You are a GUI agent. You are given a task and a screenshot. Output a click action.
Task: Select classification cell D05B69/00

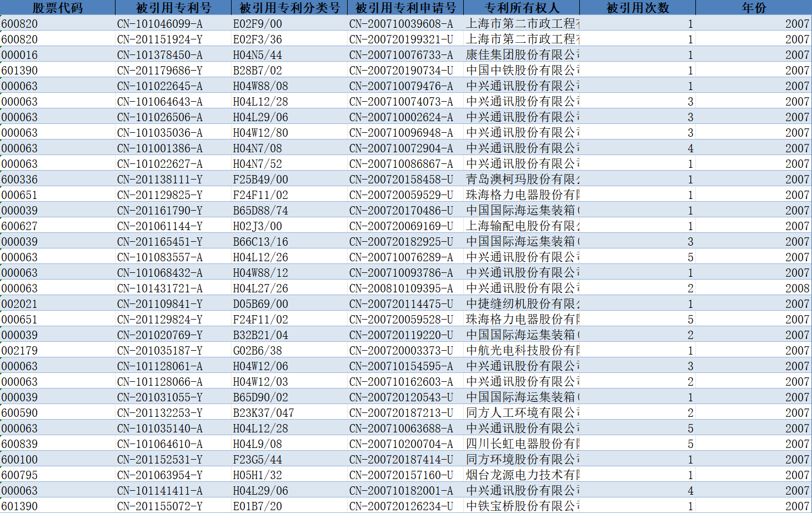(x=289, y=304)
